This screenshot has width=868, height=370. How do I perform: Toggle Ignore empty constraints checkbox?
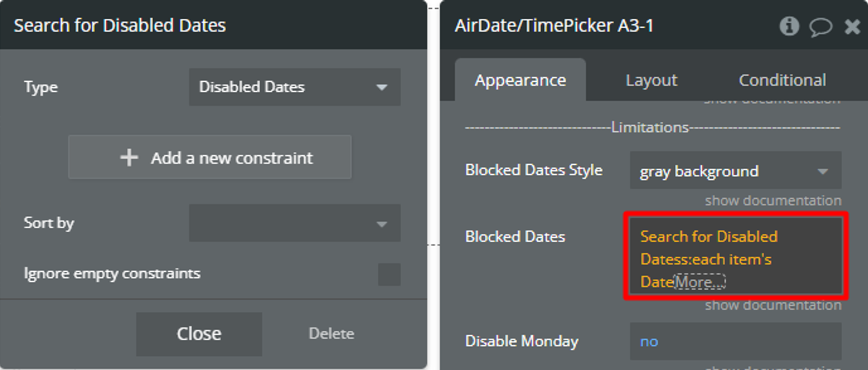(x=389, y=274)
